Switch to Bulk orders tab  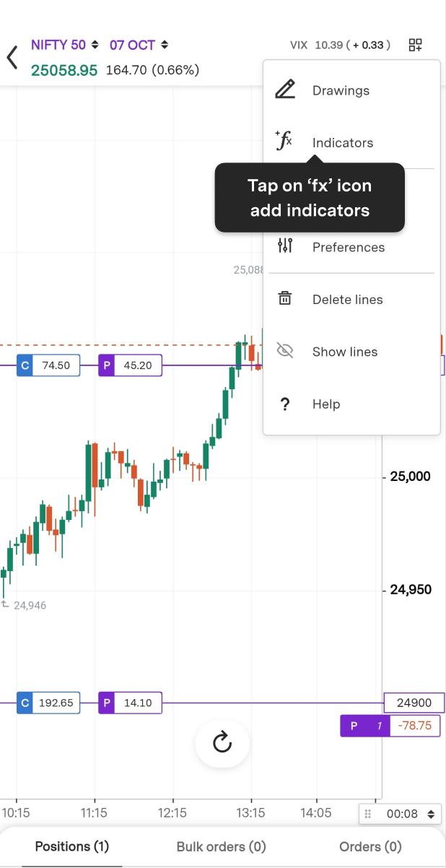tap(221, 846)
